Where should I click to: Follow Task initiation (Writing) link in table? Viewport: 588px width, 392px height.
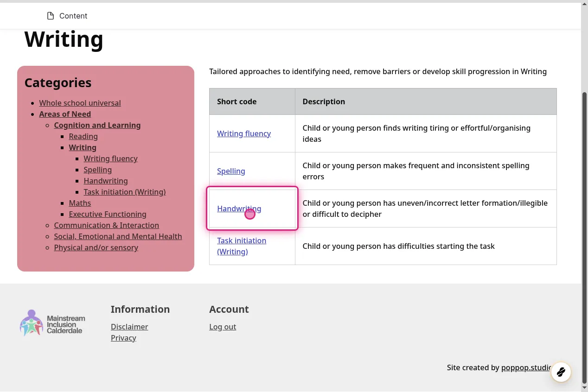click(242, 246)
